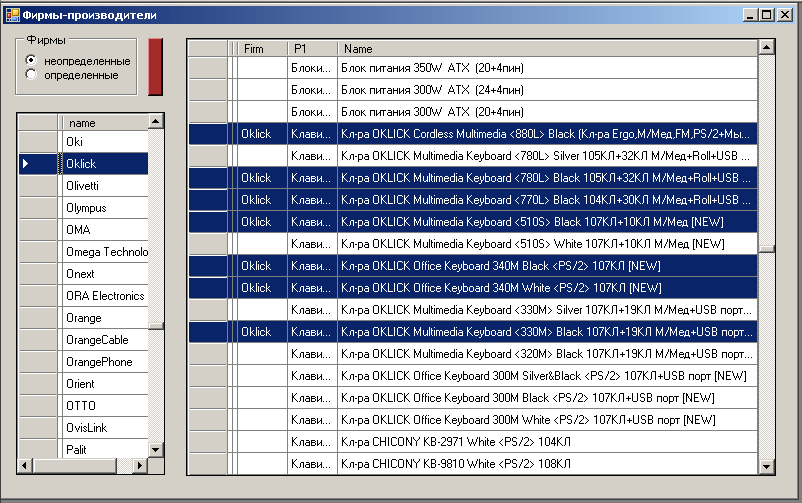Click Firm cell 'Oklick' in 880L row
The width and height of the screenshot is (802, 503).
[262, 134]
